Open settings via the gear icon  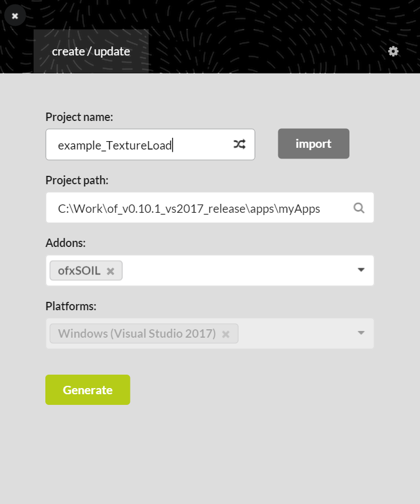coord(394,51)
